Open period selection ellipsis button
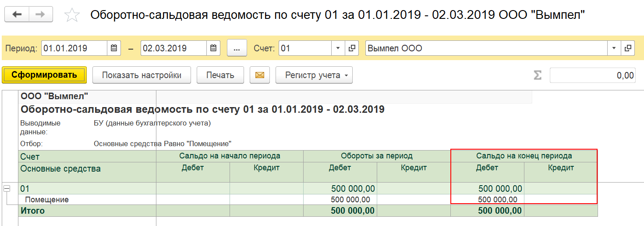The width and height of the screenshot is (644, 226). coord(237,48)
